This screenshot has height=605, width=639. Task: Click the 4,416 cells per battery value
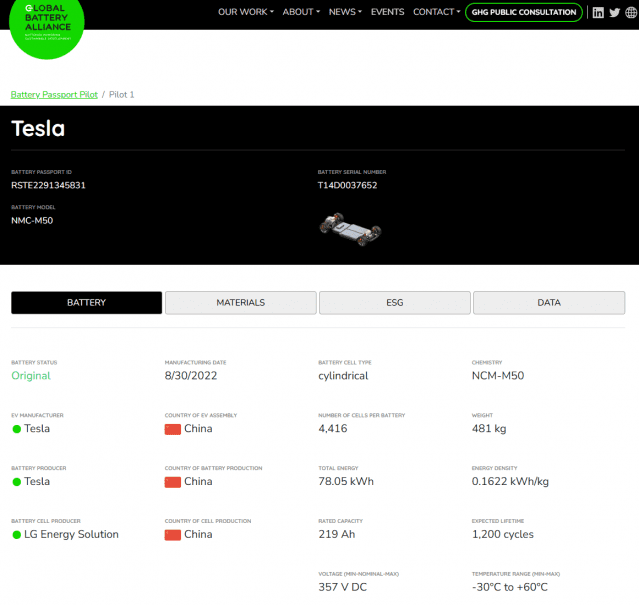pyautogui.click(x=333, y=429)
